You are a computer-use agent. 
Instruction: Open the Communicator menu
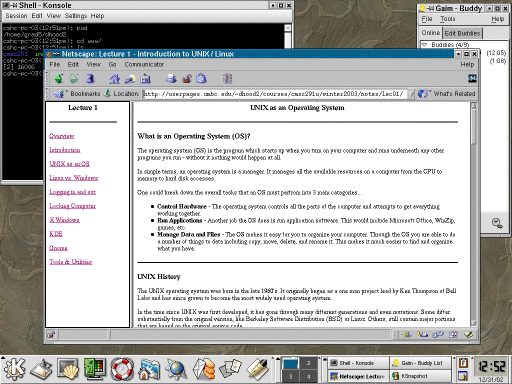point(144,64)
